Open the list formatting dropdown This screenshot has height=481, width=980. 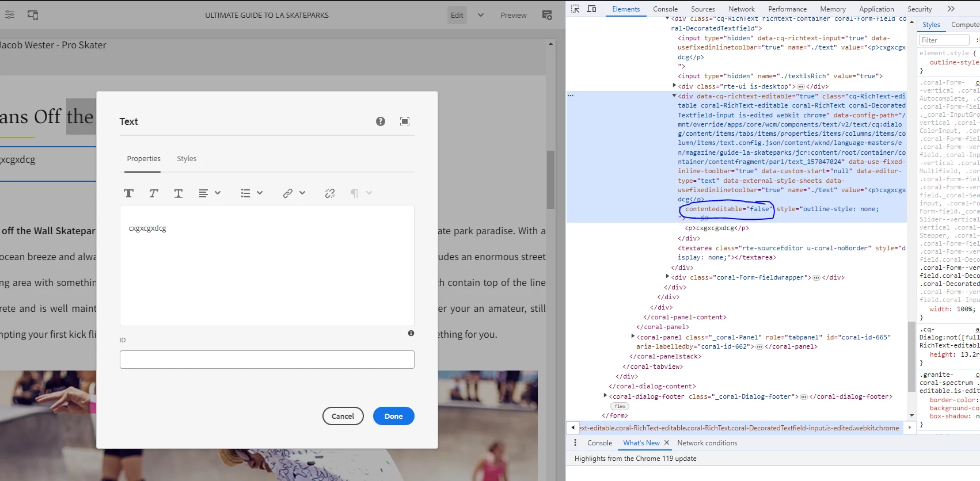coord(252,193)
